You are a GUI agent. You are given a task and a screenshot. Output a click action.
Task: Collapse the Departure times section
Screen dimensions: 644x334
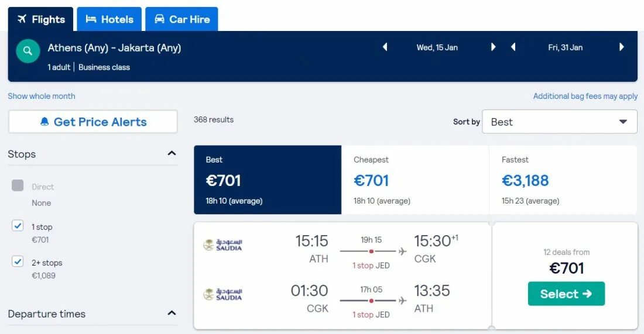172,313
